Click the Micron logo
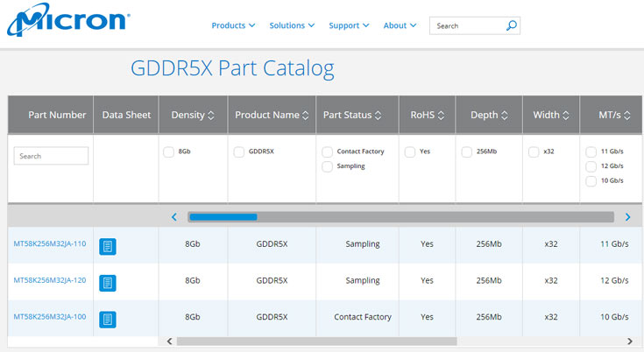Screen dimensions: 644x352 coord(68,19)
